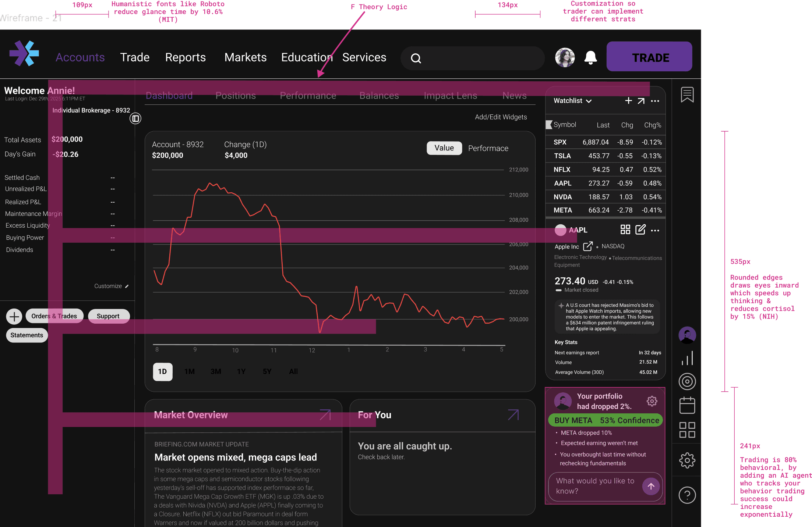812x527 pixels.
Task: Click the bar chart icon in sidebar
Action: coord(687,358)
